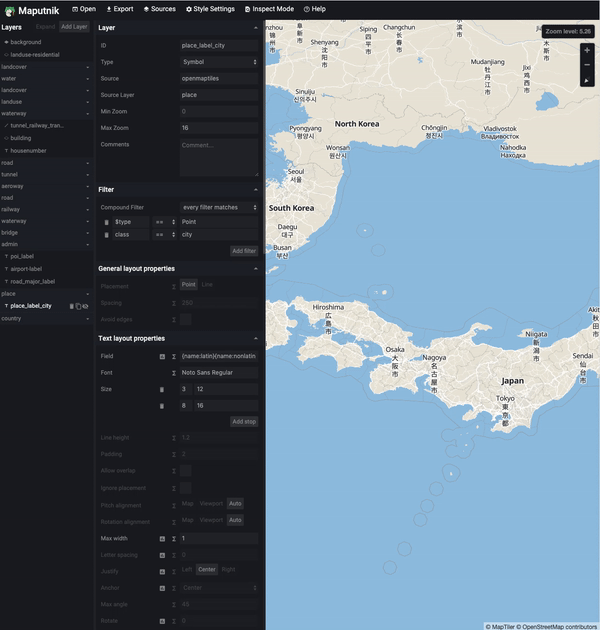The image size is (600, 630).
Task: Click the data function icon for Anchor
Action: [162, 588]
